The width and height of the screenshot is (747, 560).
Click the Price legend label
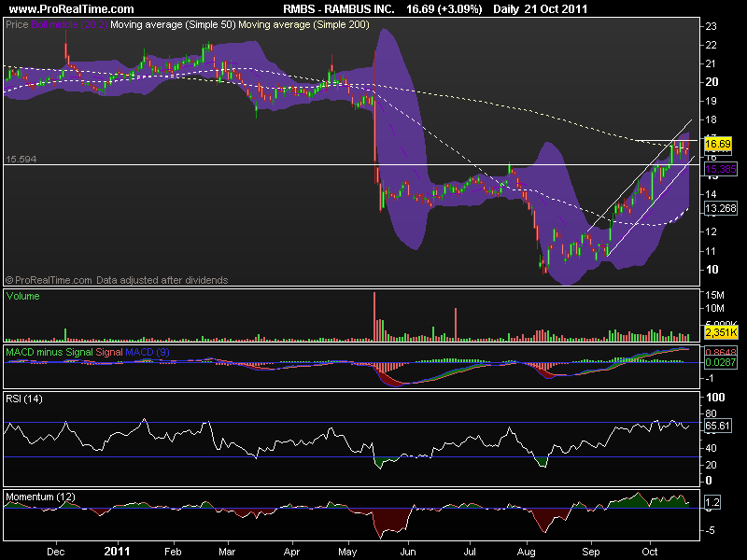coord(17,24)
